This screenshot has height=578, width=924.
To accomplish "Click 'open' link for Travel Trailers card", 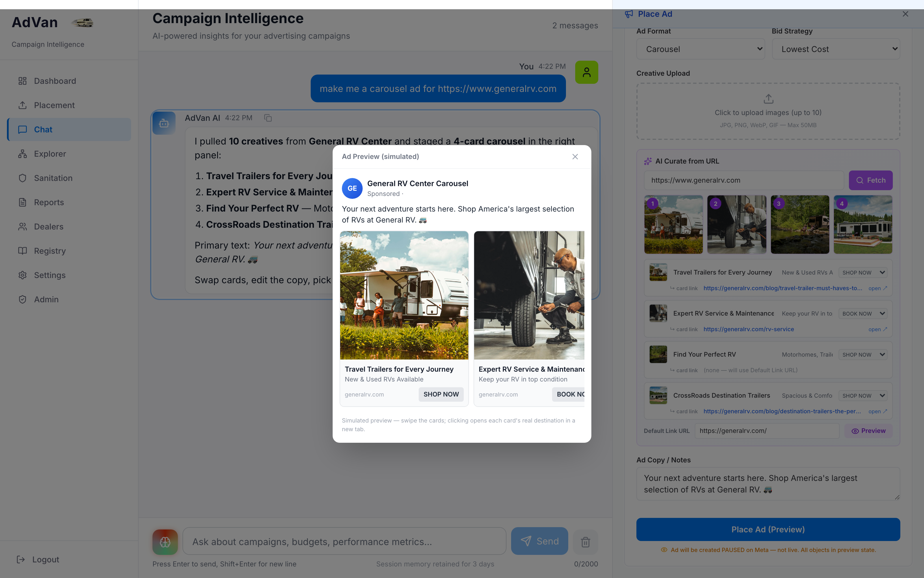I will pos(878,288).
